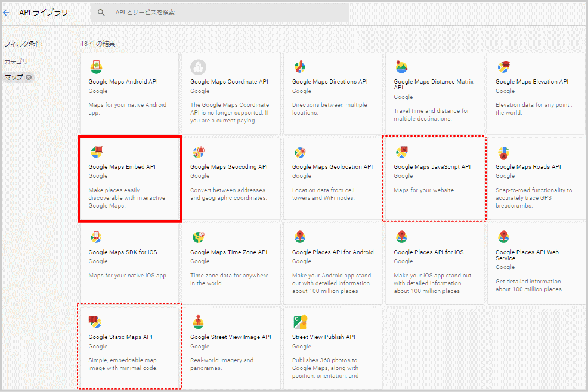This screenshot has width=588, height=392.
Task: Open Google Street View Image API title
Action: click(x=231, y=337)
